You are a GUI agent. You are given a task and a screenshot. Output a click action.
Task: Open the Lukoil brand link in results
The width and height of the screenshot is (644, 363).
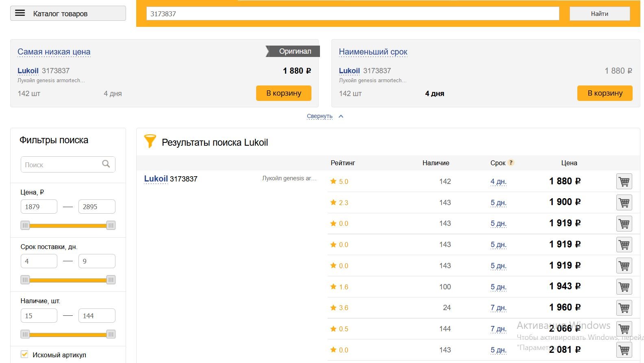(x=156, y=179)
